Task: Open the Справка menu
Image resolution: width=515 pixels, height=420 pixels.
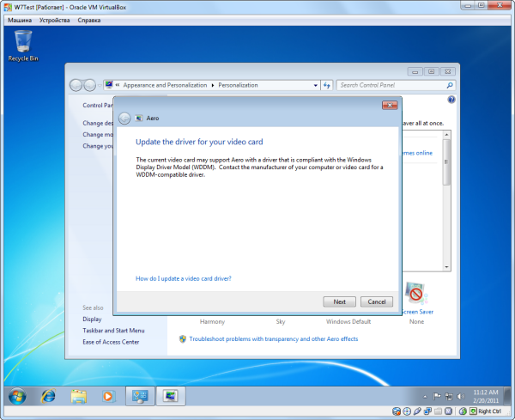Action: pyautogui.click(x=89, y=21)
